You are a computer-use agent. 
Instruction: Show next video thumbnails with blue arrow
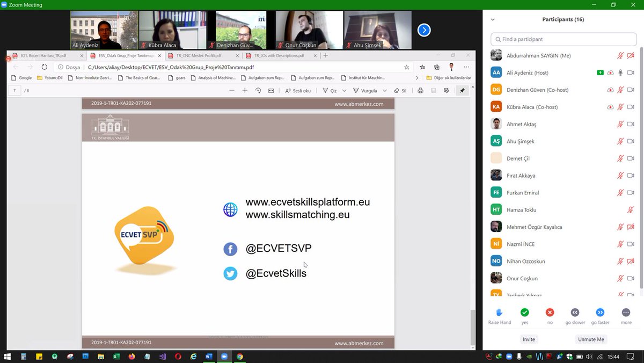point(424,30)
